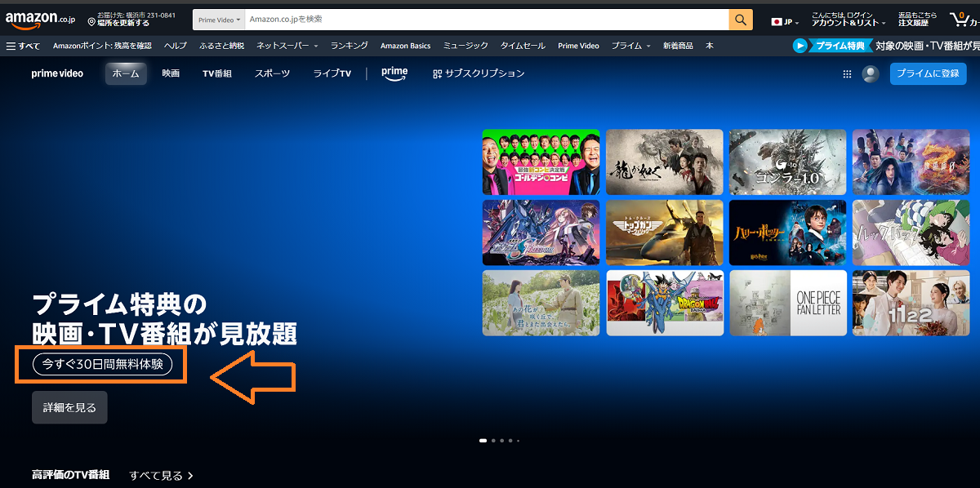
Task: Select the 映画 tab
Action: pos(171,73)
